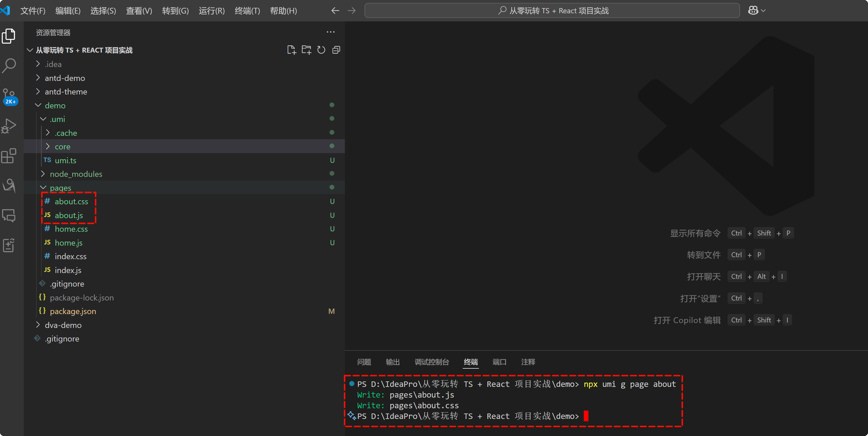Open package-lock.json file
The image size is (868, 436).
tap(184, 298)
